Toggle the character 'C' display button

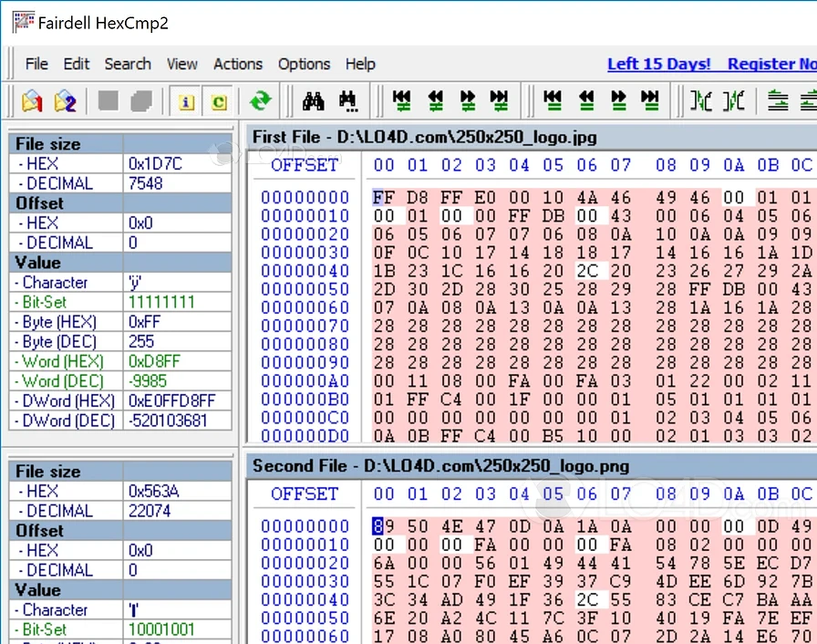218,102
